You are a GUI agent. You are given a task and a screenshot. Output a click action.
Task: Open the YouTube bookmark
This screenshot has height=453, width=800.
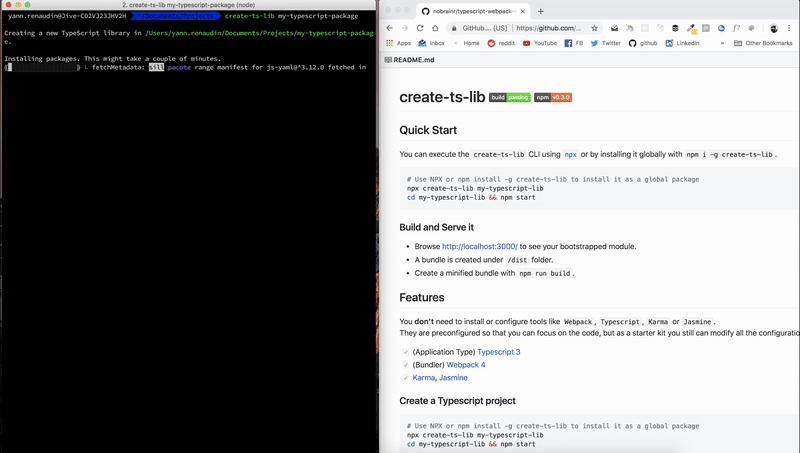click(540, 43)
